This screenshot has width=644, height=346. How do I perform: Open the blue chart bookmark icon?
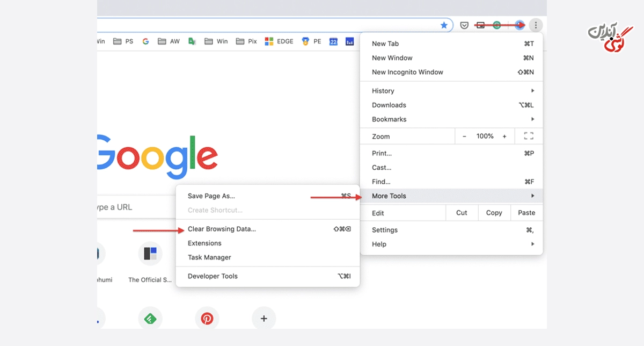pyautogui.click(x=349, y=41)
